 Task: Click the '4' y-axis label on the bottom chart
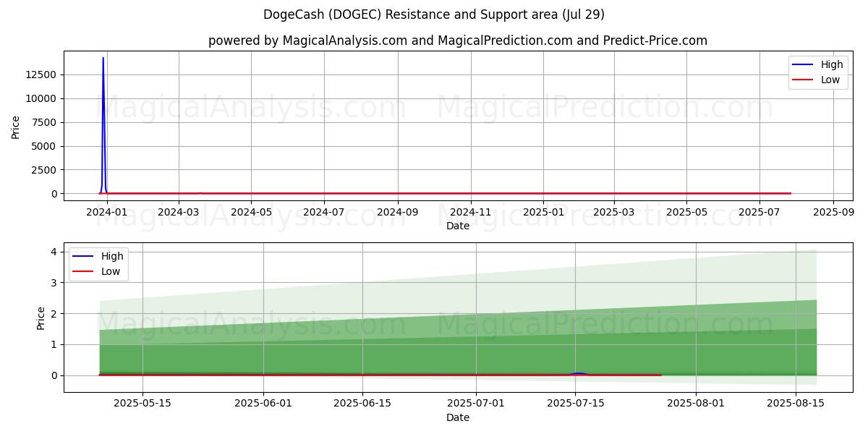coord(54,252)
